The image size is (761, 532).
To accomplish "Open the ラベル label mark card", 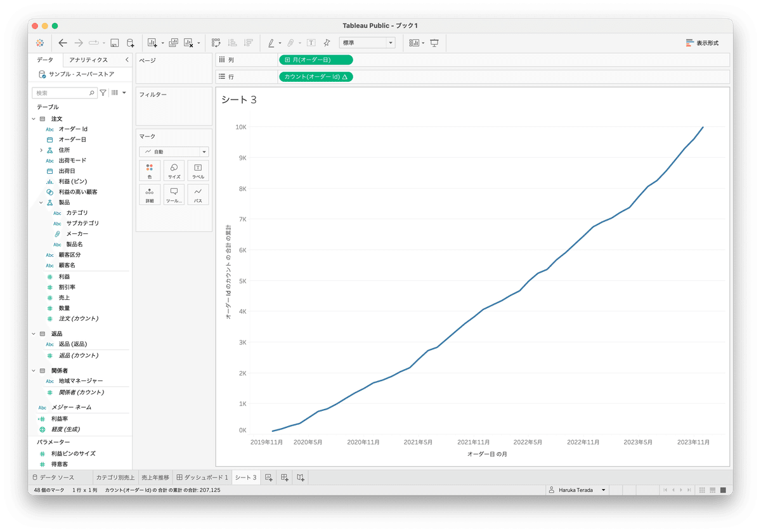I will click(x=198, y=171).
